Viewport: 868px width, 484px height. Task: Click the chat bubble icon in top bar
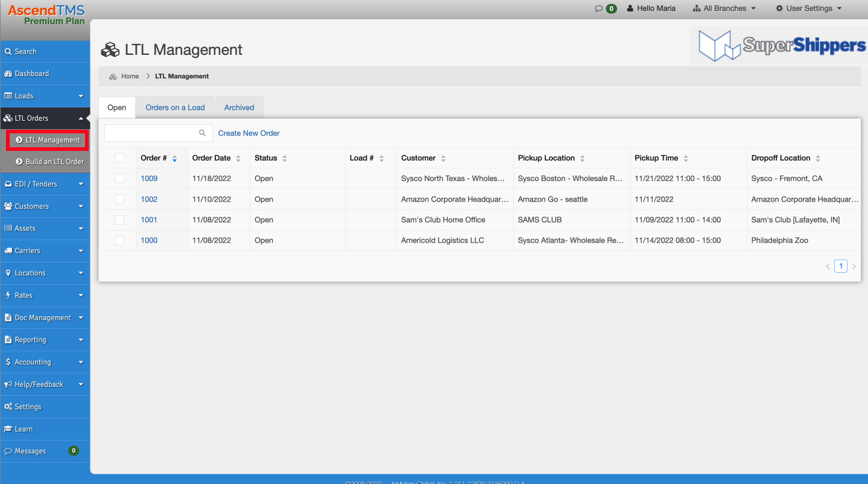tap(599, 8)
